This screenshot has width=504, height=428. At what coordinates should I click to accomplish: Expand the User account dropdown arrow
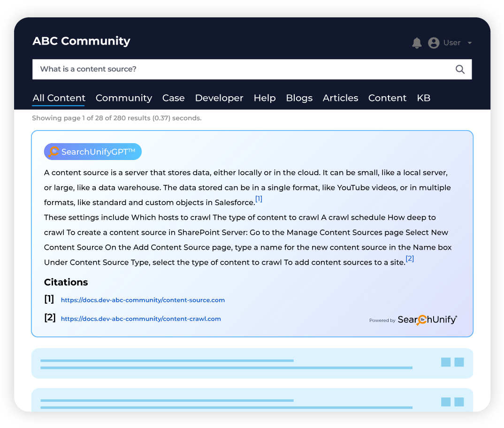pyautogui.click(x=470, y=43)
